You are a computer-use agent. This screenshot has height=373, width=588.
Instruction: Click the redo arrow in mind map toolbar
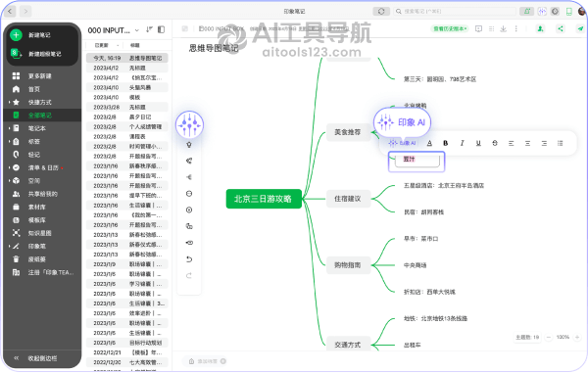(x=189, y=276)
